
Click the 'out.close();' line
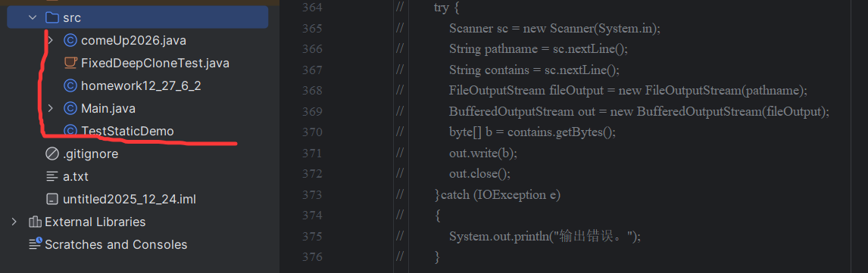pyautogui.click(x=479, y=173)
